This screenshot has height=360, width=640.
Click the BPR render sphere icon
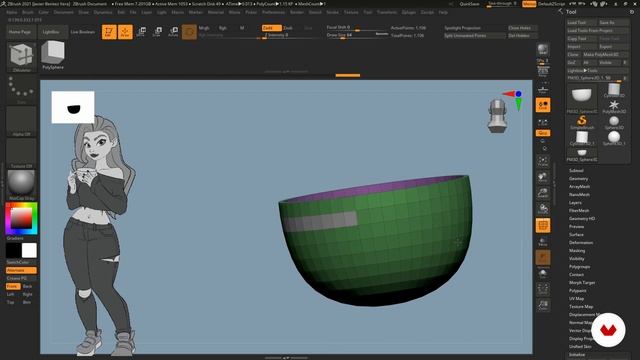[542, 50]
